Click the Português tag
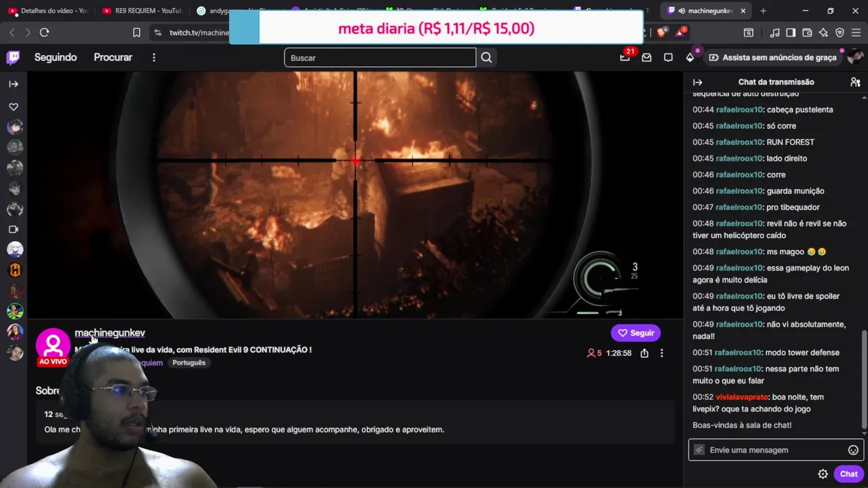868x488 pixels. pos(189,363)
